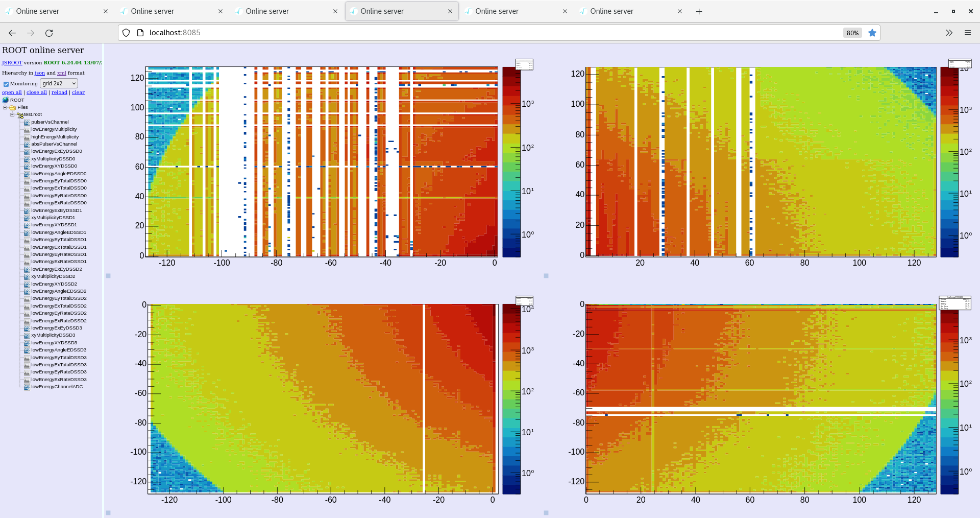The image size is (980, 518).
Task: Click the "close all" link
Action: 36,92
